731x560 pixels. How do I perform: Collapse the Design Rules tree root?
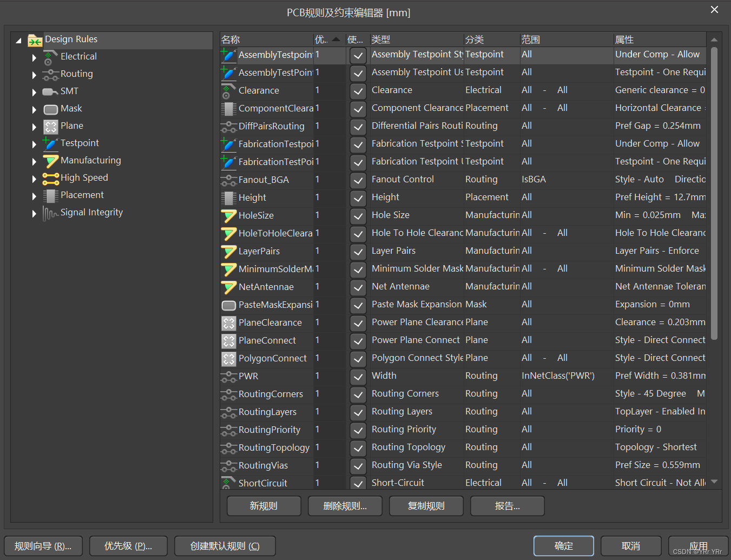pyautogui.click(x=18, y=41)
